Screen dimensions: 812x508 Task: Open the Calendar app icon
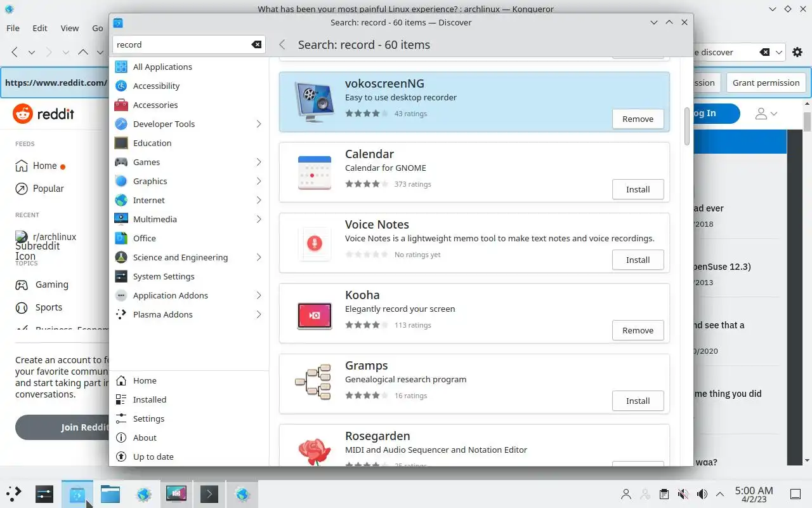[315, 172]
